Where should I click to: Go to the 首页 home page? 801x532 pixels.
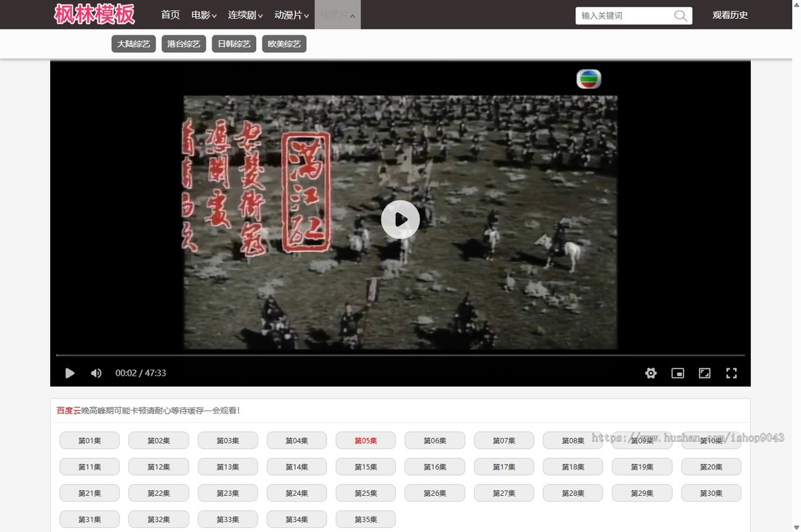(170, 15)
